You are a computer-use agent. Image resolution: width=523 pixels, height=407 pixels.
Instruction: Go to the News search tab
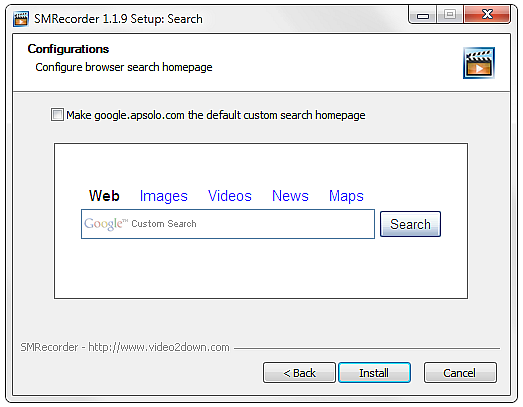point(290,196)
